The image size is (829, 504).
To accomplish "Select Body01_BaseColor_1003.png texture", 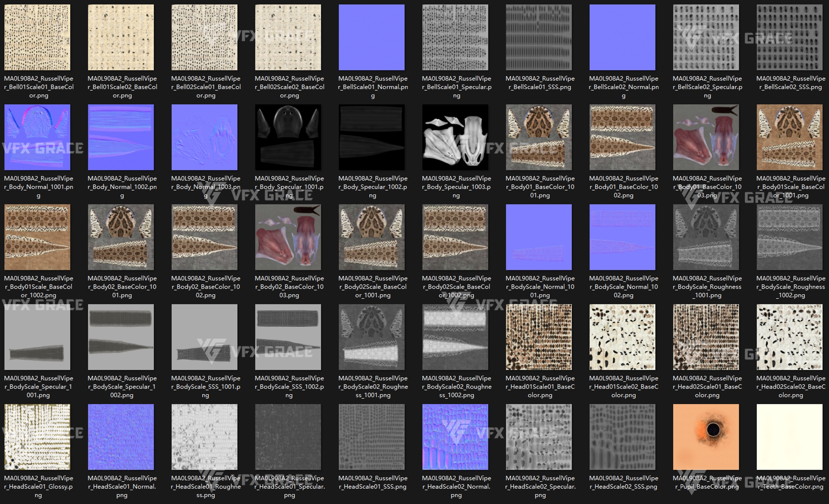I will click(706, 137).
